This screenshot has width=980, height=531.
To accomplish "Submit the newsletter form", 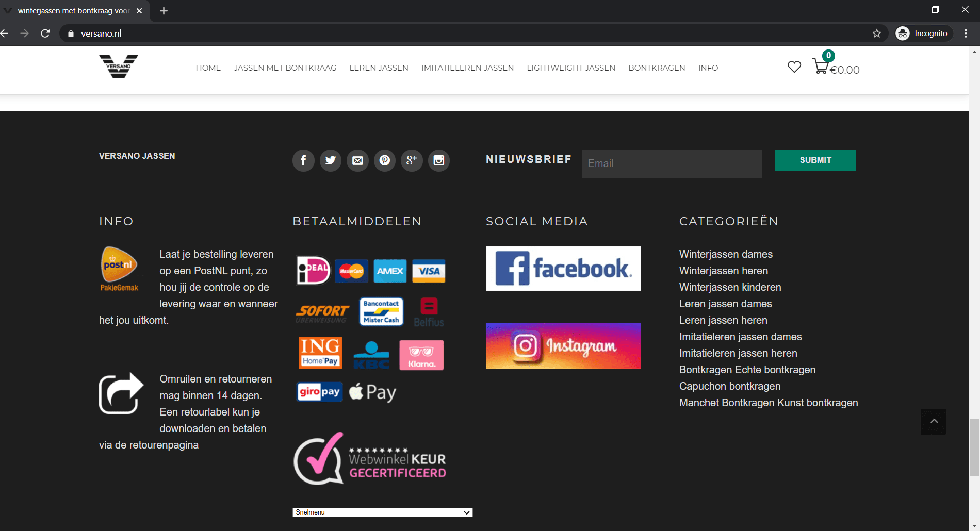I will pos(815,160).
